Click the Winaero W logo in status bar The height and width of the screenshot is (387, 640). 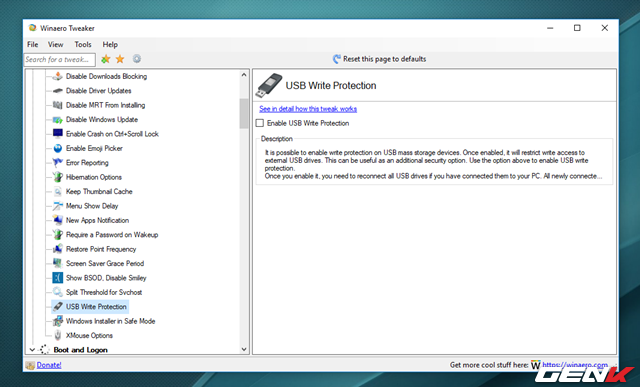535,365
